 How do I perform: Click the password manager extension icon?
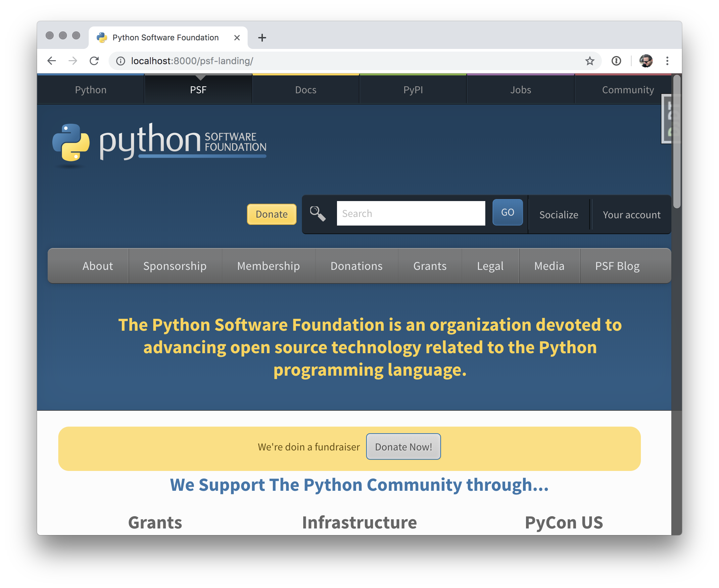pos(616,61)
